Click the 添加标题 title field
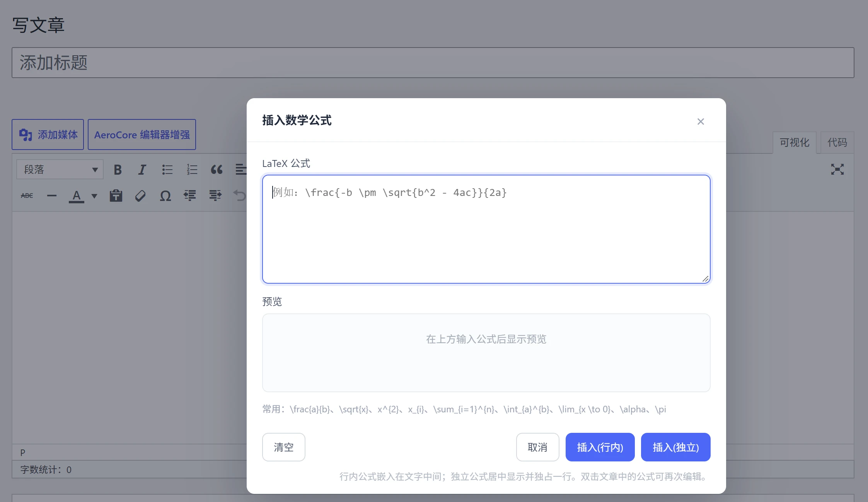Screen dimensions: 868x502 tap(433, 63)
